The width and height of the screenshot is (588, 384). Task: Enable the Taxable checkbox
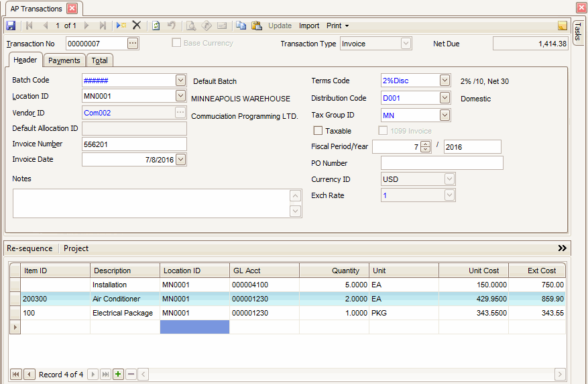(x=318, y=131)
